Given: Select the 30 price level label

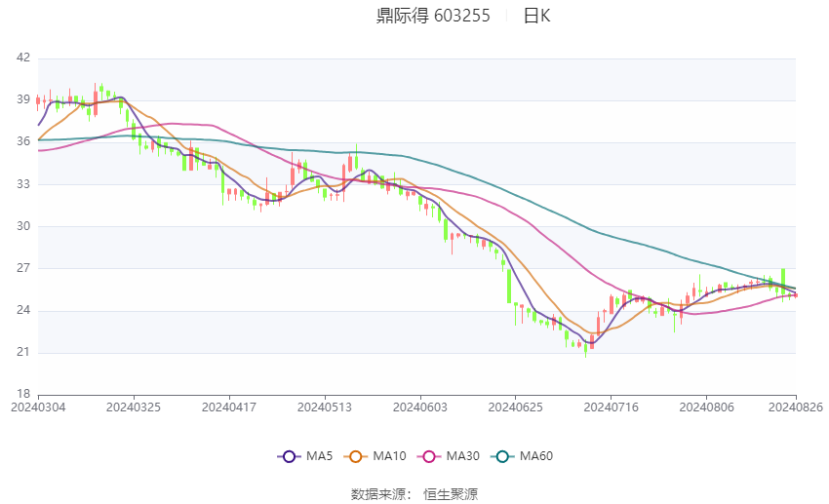Looking at the screenshot, I should click(23, 226).
